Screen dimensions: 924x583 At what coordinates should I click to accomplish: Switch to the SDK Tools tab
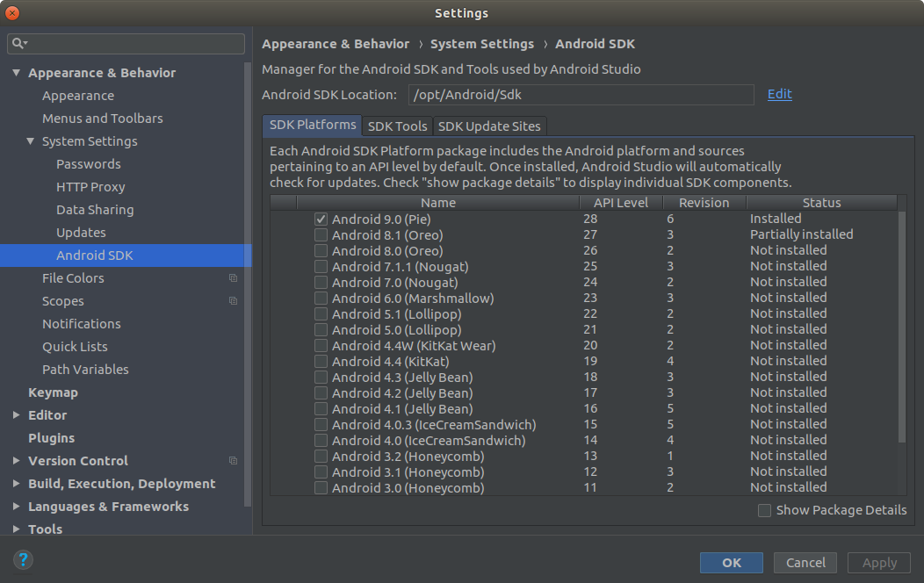[398, 126]
